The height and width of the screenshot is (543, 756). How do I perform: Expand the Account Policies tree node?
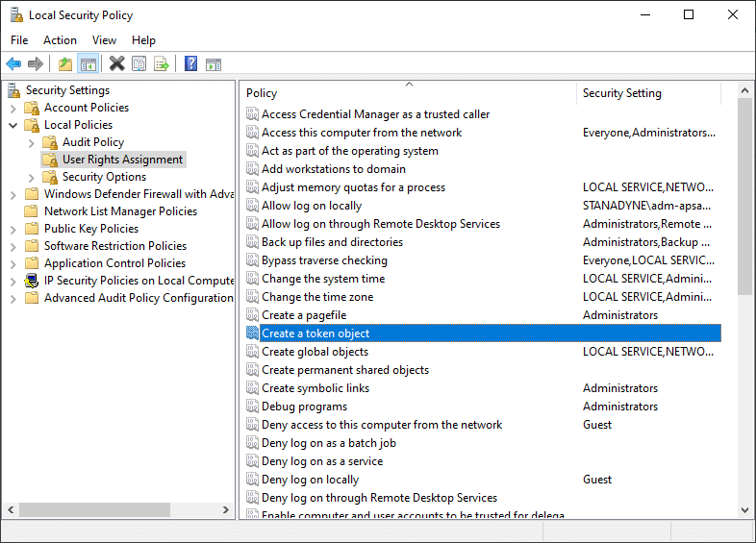[13, 108]
